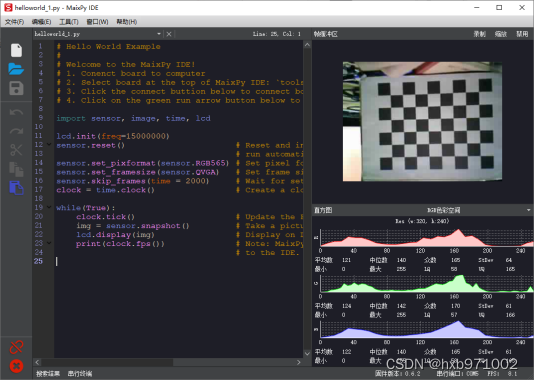Click the '# Hello World Example' comment
Viewport: 534px width, 380px height.
(x=108, y=47)
